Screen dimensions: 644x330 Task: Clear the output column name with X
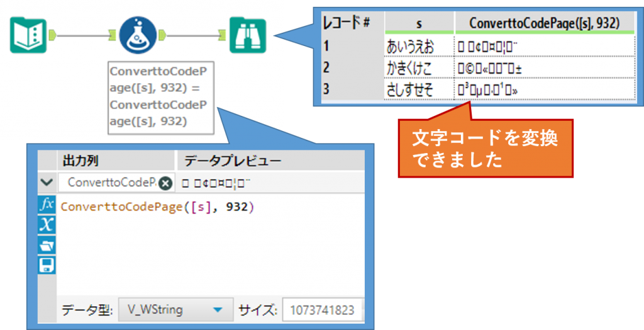pos(165,183)
